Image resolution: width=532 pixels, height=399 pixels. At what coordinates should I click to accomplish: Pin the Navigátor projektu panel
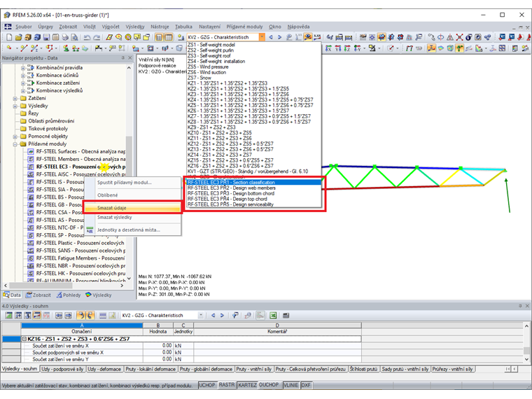coord(122,58)
